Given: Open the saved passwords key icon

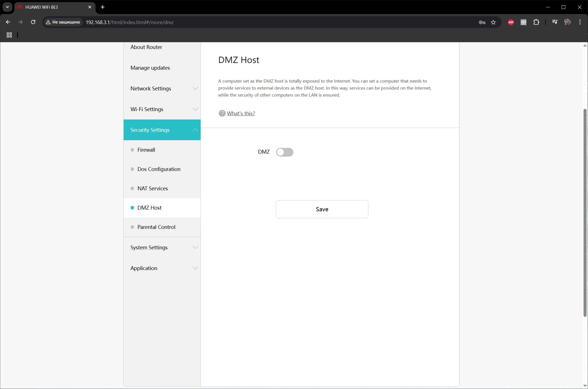Looking at the screenshot, I should point(482,22).
